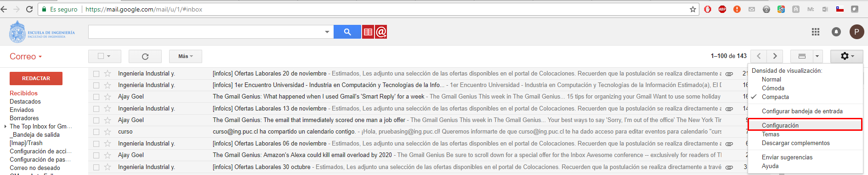868x175 pixels.
Task: Open the Google apps grid
Action: tap(816, 32)
